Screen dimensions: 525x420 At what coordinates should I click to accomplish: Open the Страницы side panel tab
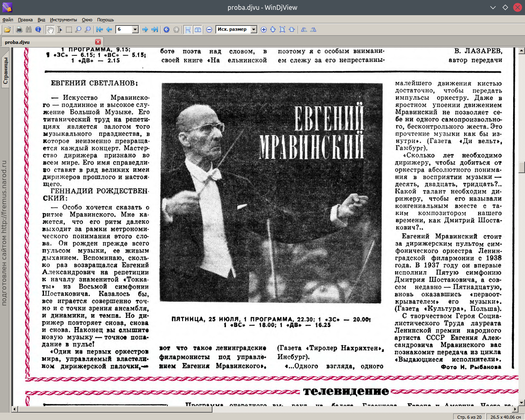coord(5,71)
